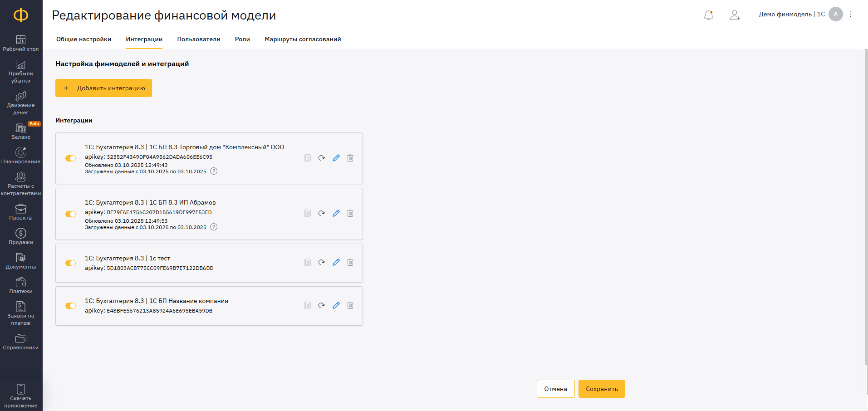Click the add user icon in header
Screen dimensions: 868x411
[x=735, y=15]
